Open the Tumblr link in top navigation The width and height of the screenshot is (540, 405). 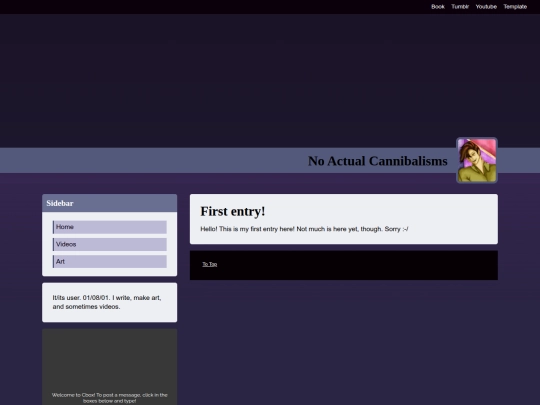tap(460, 7)
